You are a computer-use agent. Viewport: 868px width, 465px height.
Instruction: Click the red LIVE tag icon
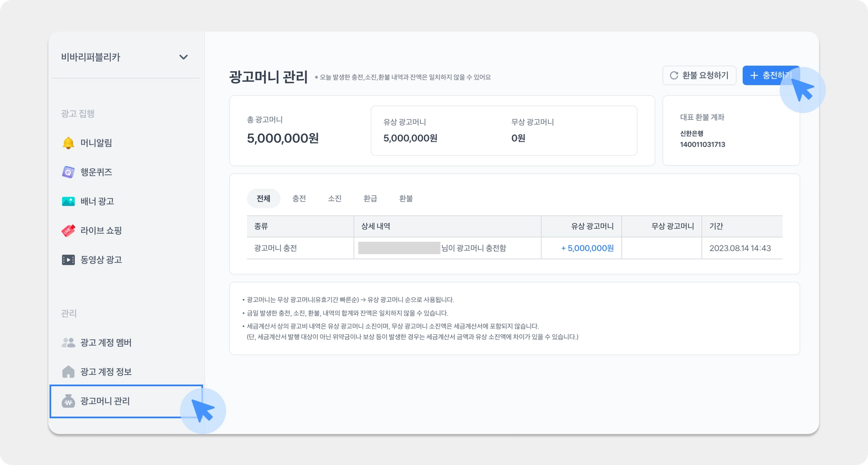[68, 231]
